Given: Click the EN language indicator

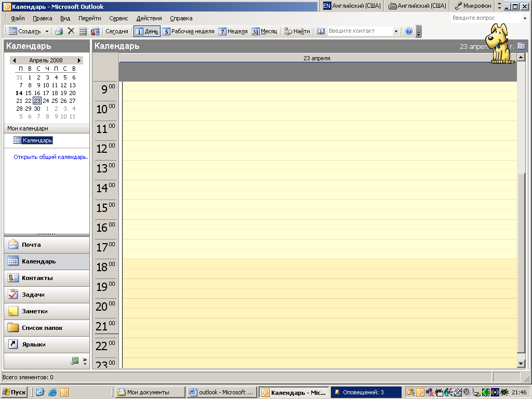Looking at the screenshot, I should [x=326, y=6].
